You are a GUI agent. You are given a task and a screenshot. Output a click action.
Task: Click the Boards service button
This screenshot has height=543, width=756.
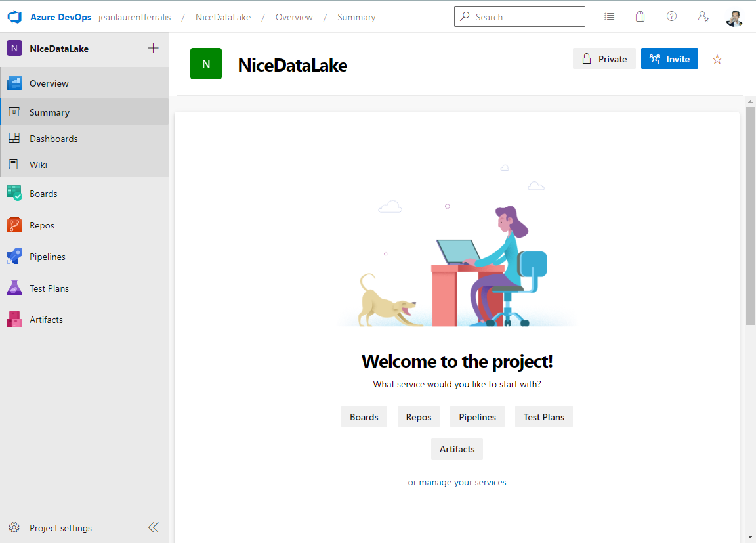[x=364, y=417]
